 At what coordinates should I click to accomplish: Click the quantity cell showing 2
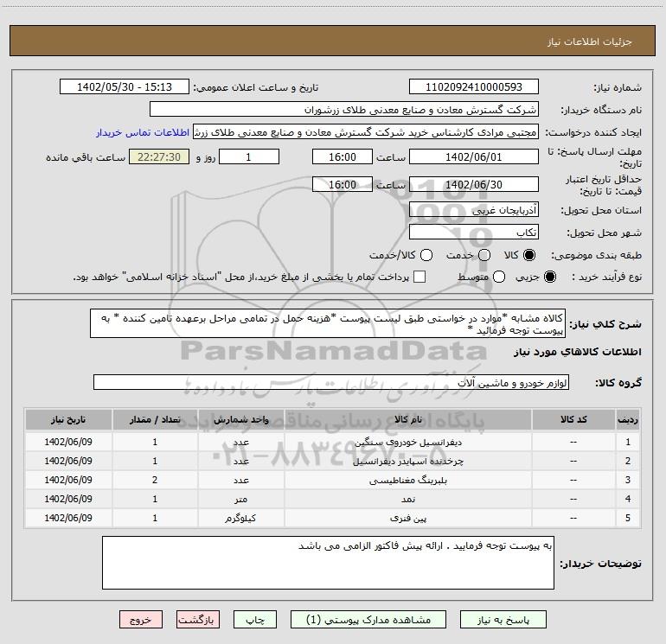155,480
